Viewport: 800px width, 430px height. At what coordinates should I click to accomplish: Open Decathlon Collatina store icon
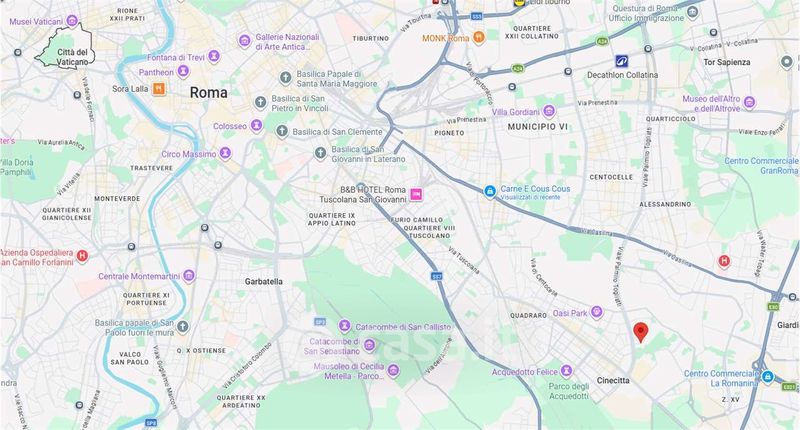tap(621, 62)
